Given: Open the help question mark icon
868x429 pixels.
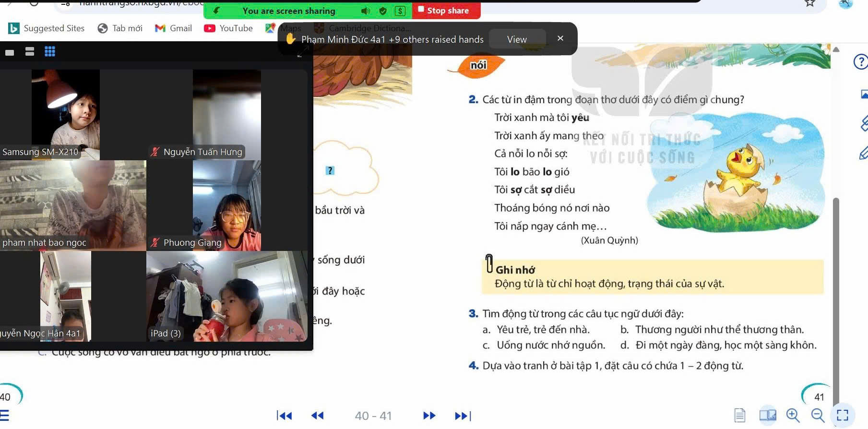Looking at the screenshot, I should [861, 62].
